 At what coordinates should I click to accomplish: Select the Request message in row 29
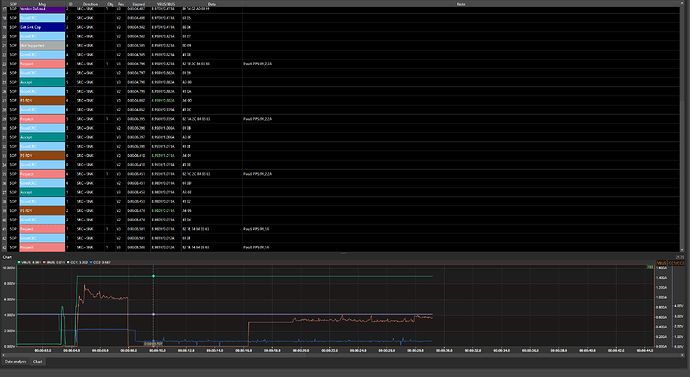42,119
